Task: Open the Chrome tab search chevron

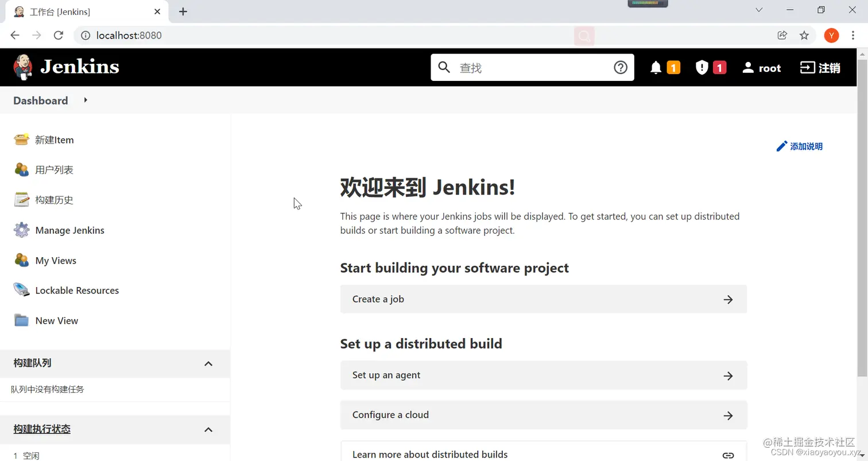Action: (x=759, y=10)
